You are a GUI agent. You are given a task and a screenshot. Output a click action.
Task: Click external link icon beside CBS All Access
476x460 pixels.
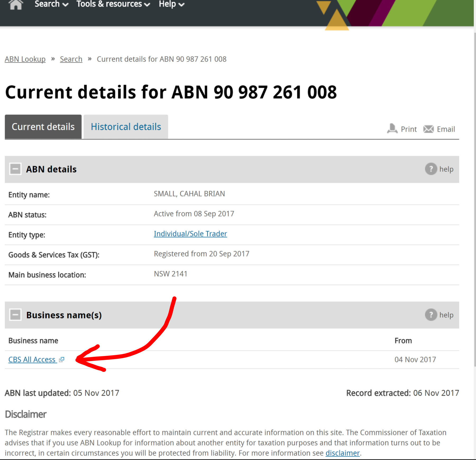(x=62, y=359)
